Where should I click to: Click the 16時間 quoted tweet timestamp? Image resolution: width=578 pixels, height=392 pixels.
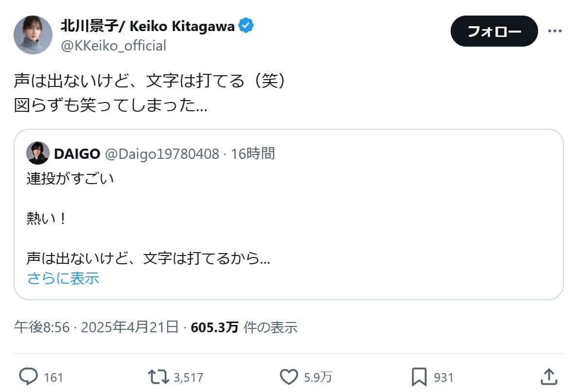[253, 154]
